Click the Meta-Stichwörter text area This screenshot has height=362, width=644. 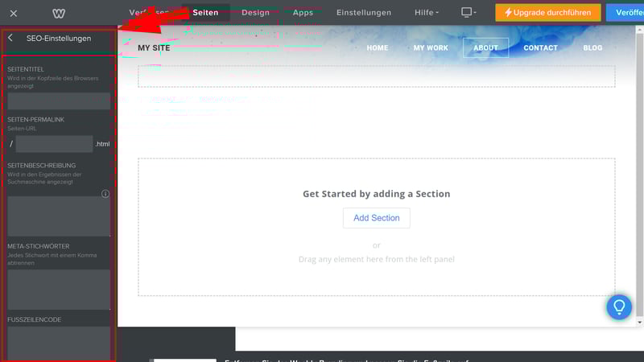(x=59, y=290)
